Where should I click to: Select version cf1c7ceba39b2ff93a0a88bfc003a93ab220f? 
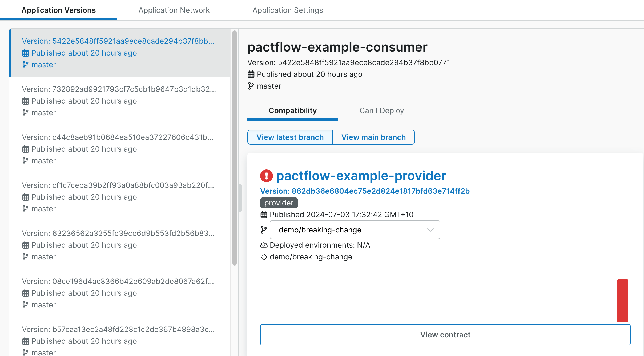point(120,197)
